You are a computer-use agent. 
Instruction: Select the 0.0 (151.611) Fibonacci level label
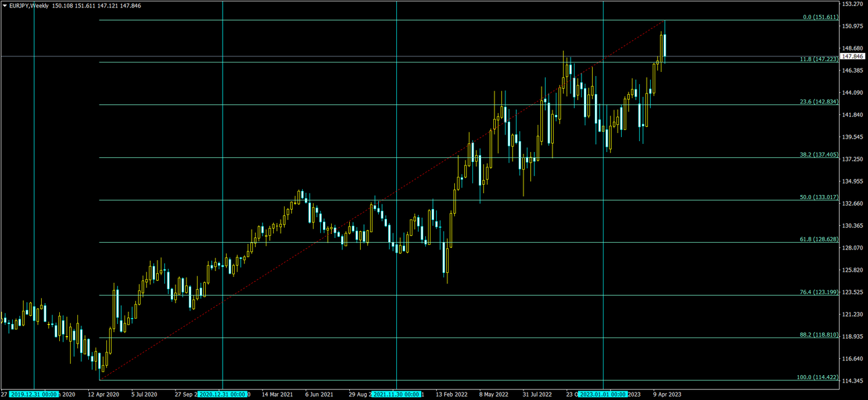pos(820,17)
